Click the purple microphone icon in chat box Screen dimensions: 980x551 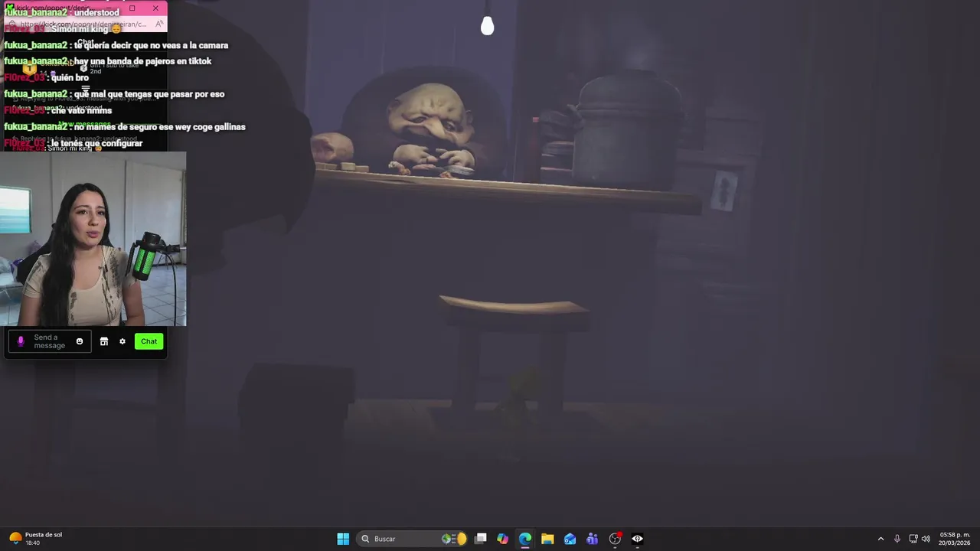21,341
